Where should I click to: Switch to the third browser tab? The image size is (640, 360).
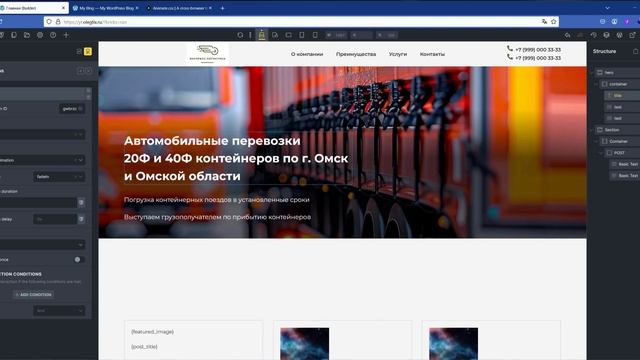point(178,8)
